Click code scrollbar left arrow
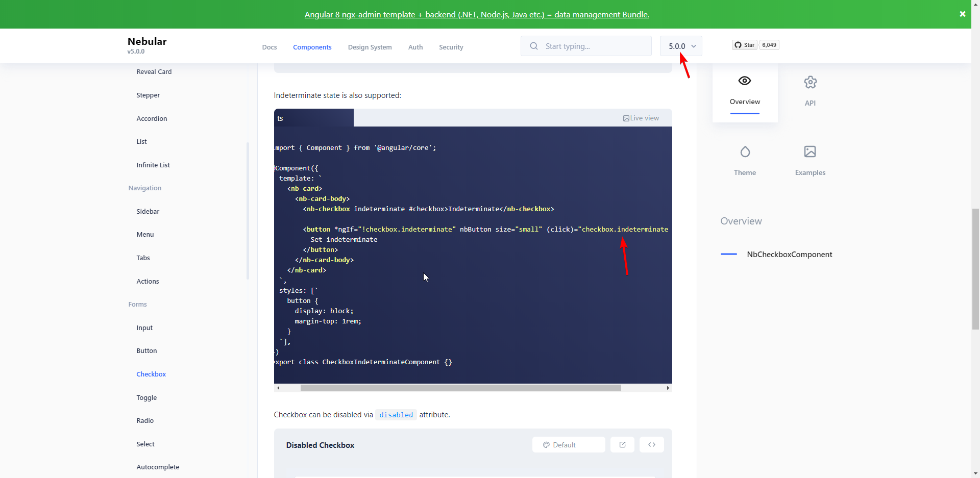Viewport: 980px width, 478px height. 278,388
